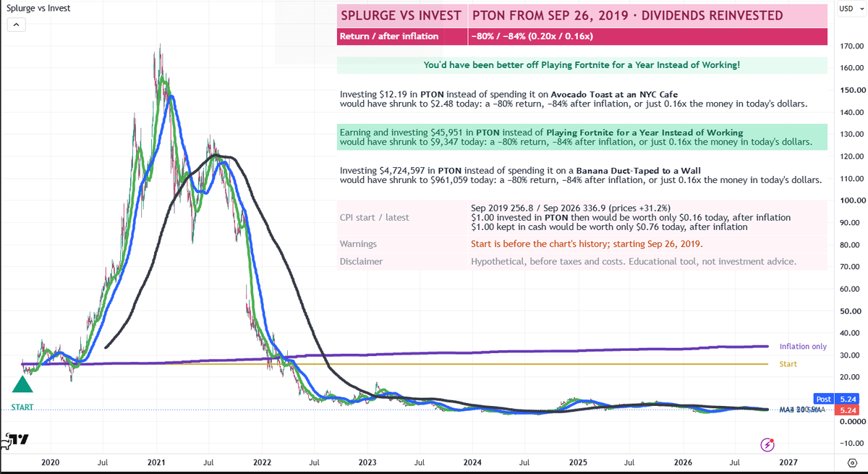
Task: Click the 170.00 price axis label
Action: [x=852, y=46]
